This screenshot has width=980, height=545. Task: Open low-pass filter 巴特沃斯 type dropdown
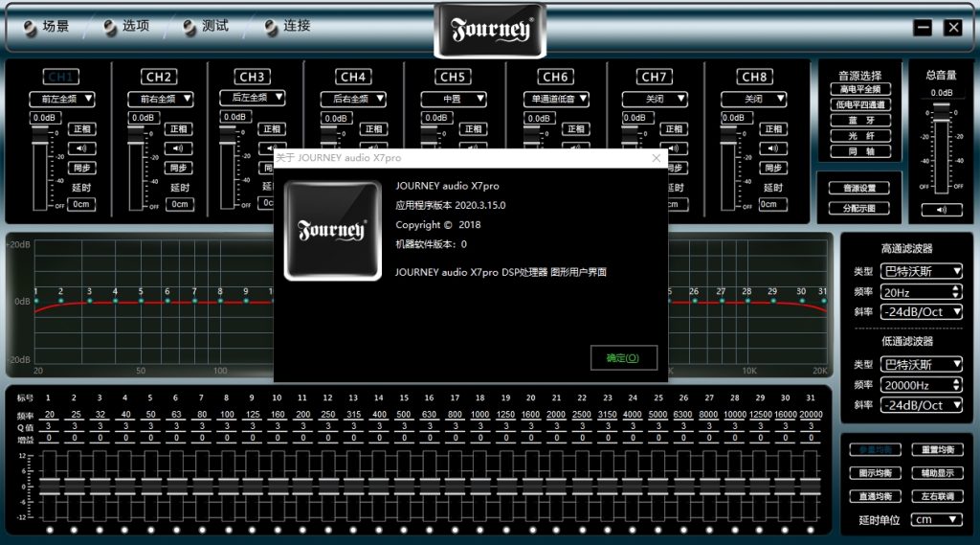click(922, 364)
